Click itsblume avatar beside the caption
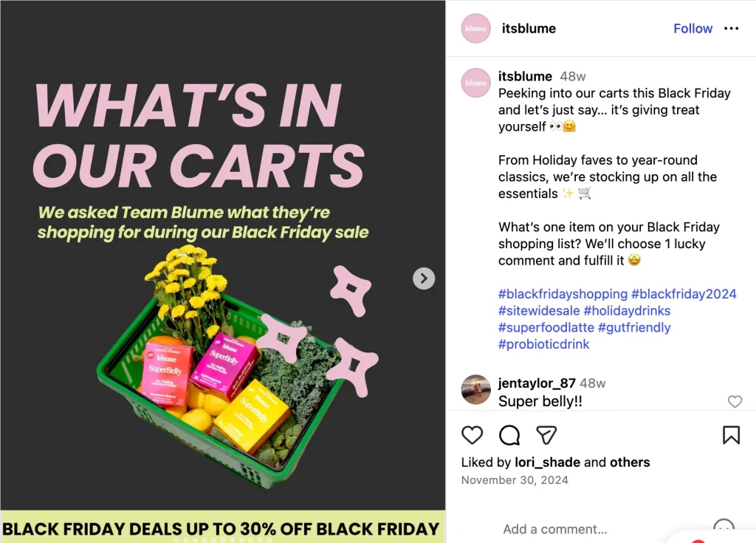The height and width of the screenshot is (543, 756). coord(476,83)
